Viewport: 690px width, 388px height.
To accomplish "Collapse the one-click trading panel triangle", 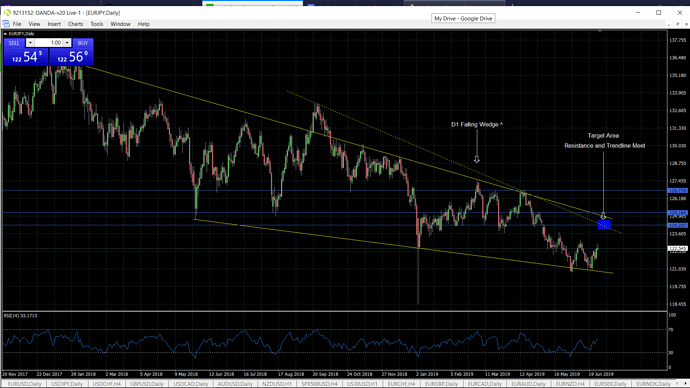I will pyautogui.click(x=5, y=33).
